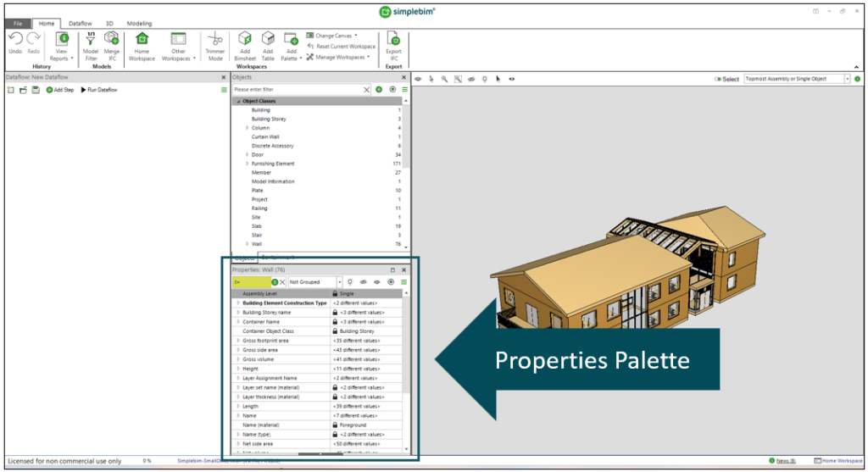
Task: Open a dataflow with the folder icon
Action: coord(23,90)
